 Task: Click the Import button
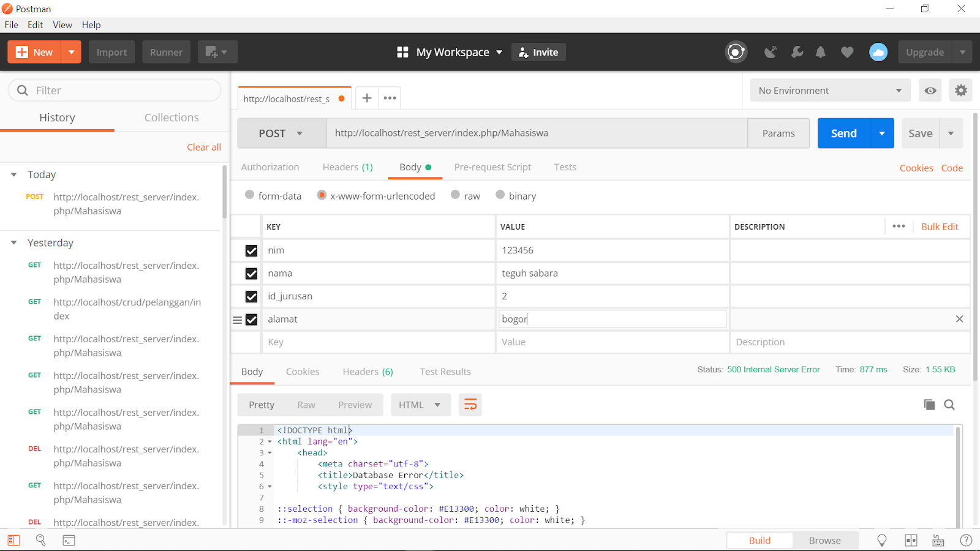[x=111, y=52]
